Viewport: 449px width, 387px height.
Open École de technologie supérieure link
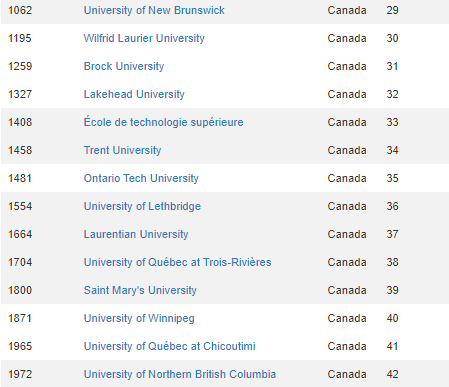(x=163, y=122)
